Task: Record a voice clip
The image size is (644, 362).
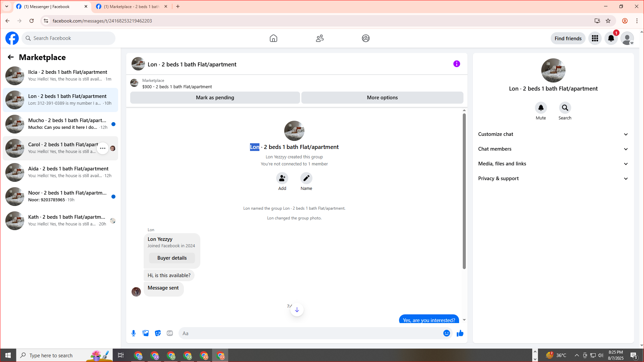Action: coord(134,333)
